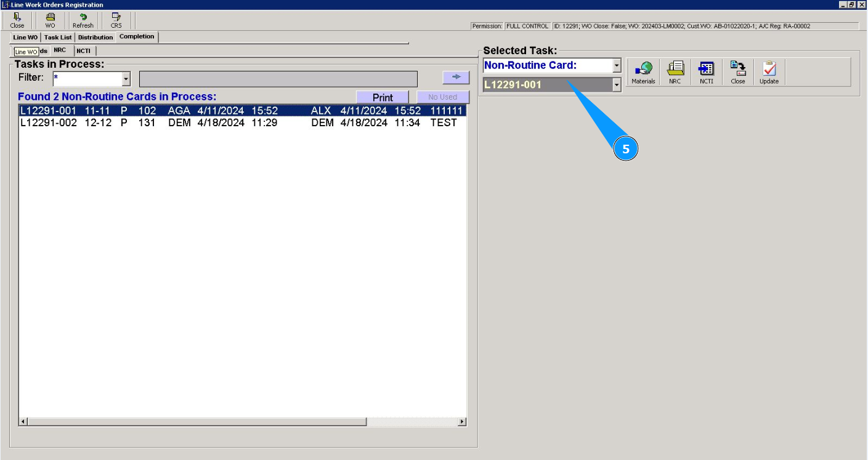Click the arrow button beside the filter field

tap(456, 77)
